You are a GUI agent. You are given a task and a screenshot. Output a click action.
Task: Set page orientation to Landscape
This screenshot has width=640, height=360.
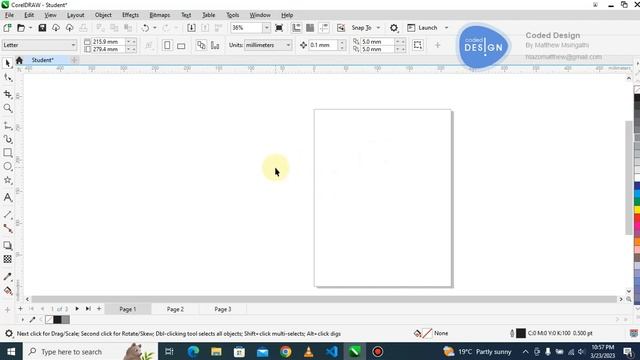tap(181, 45)
